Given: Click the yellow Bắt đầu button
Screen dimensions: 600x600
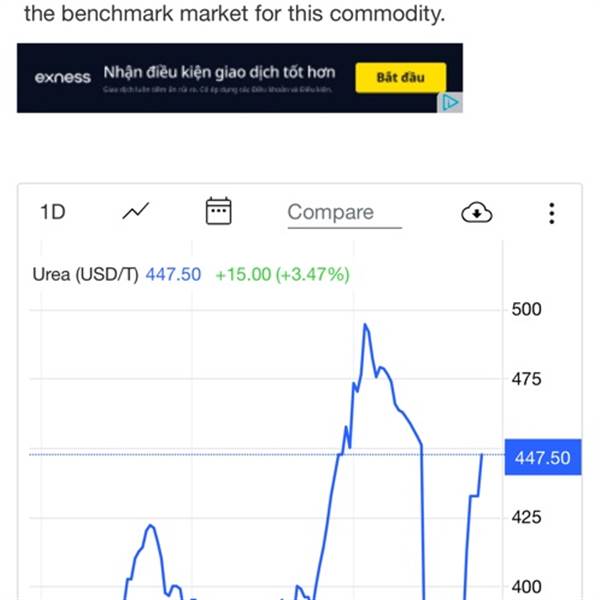Looking at the screenshot, I should (x=401, y=78).
